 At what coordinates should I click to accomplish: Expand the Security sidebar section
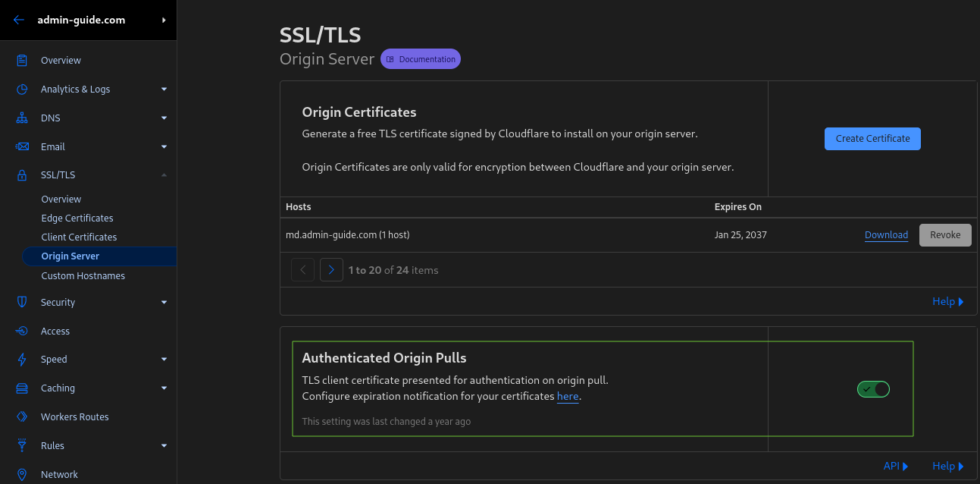click(x=164, y=302)
